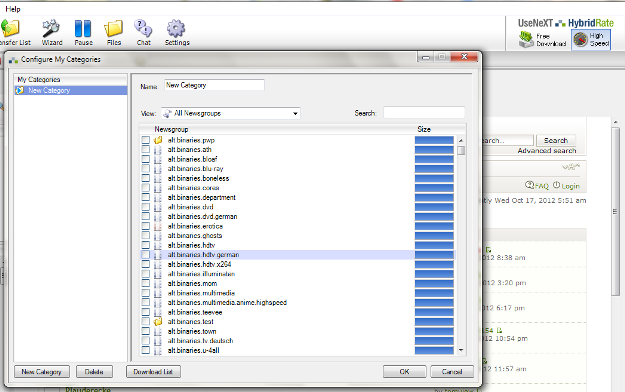Click the newsgroups icon inside the View box
This screenshot has height=392, width=625.
tap(167, 114)
